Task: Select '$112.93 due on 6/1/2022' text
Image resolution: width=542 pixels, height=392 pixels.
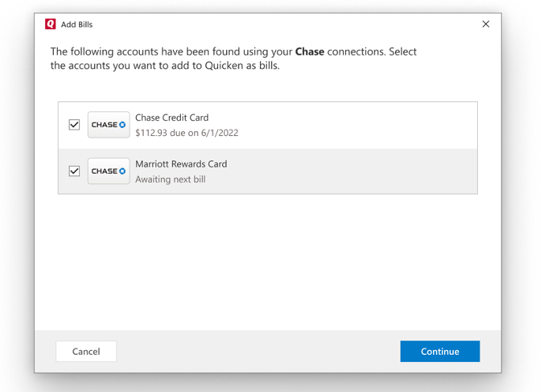Action: pos(186,133)
